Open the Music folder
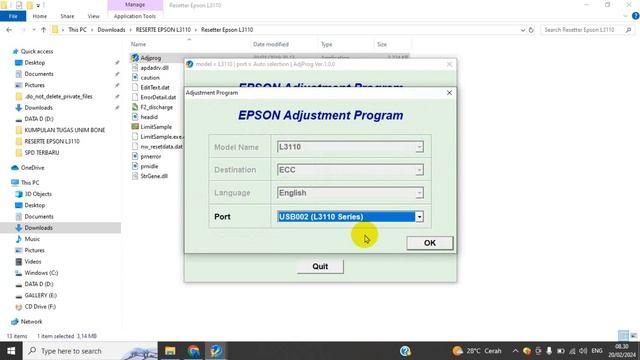The width and height of the screenshot is (640, 360). [x=32, y=239]
